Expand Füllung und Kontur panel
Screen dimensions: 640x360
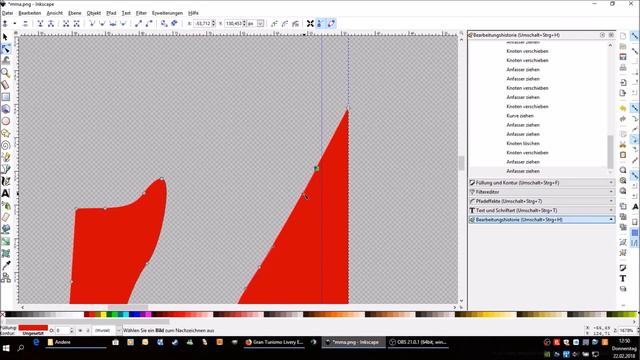(x=542, y=183)
